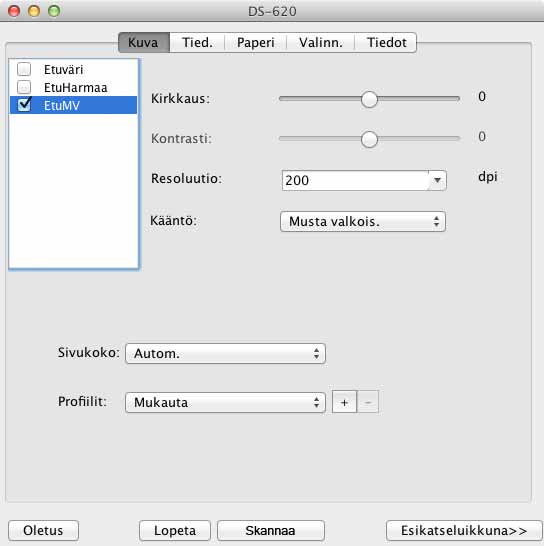Open the Profiilit Mukauta dropdown
544x546 pixels.
[x=225, y=403]
